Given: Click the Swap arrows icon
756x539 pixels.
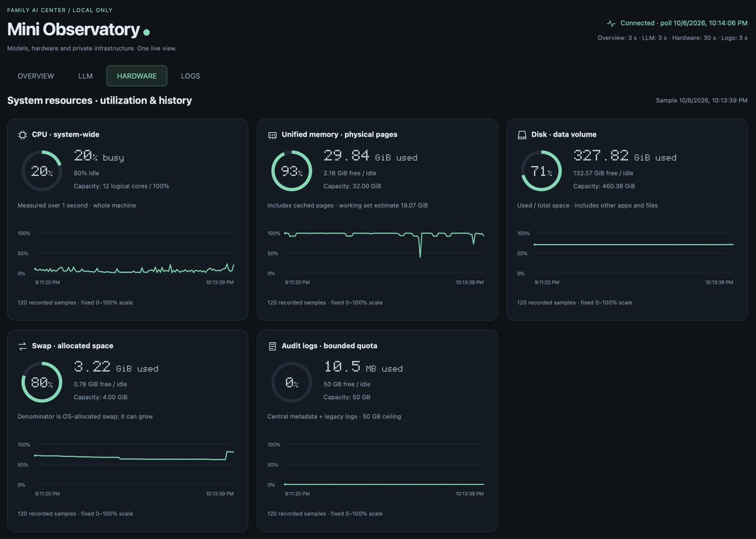Looking at the screenshot, I should [x=22, y=346].
